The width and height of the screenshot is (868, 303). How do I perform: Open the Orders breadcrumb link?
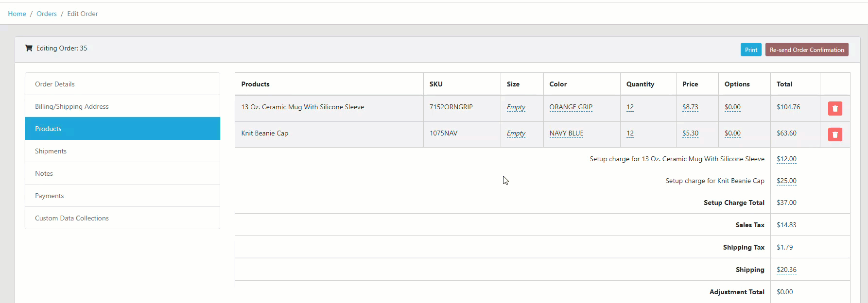pos(47,14)
